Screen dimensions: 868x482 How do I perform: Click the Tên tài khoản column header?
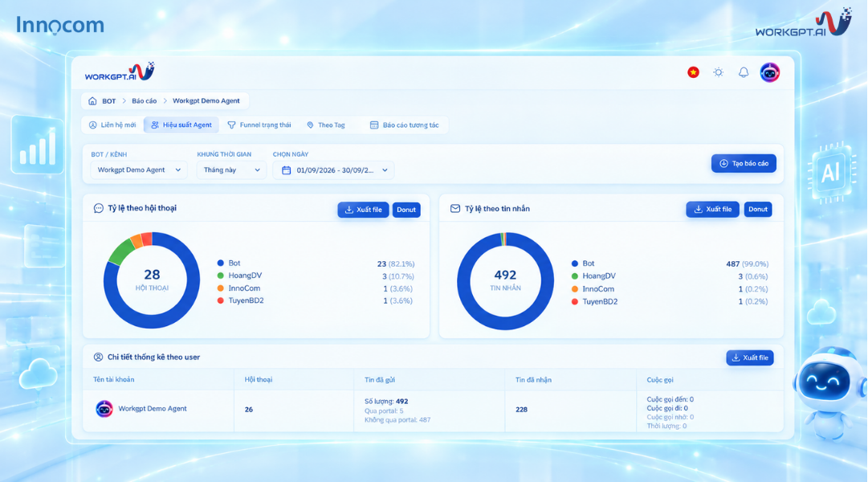[113, 379]
